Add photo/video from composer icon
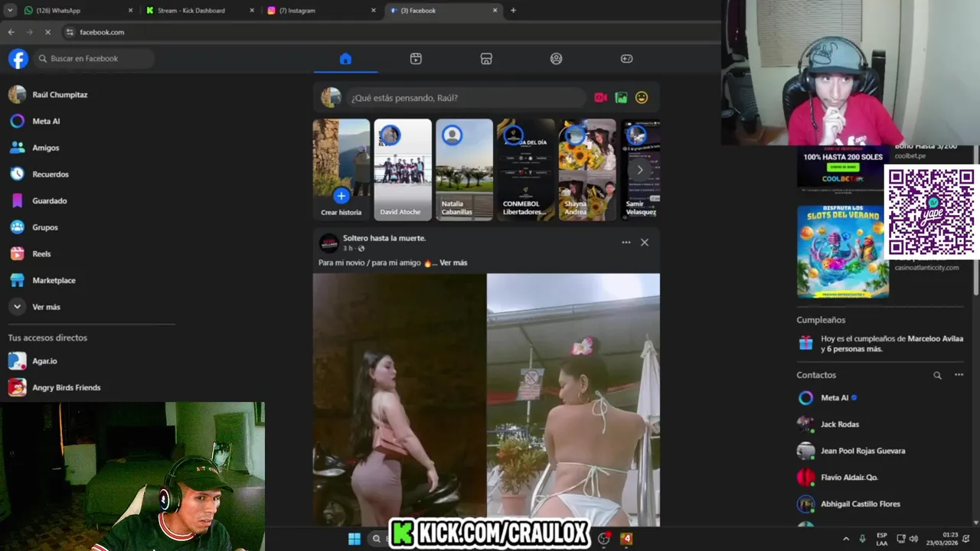 621,98
